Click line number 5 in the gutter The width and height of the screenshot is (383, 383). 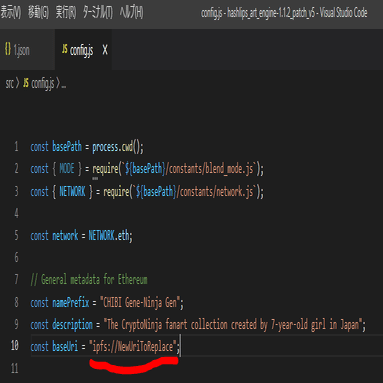[16, 235]
